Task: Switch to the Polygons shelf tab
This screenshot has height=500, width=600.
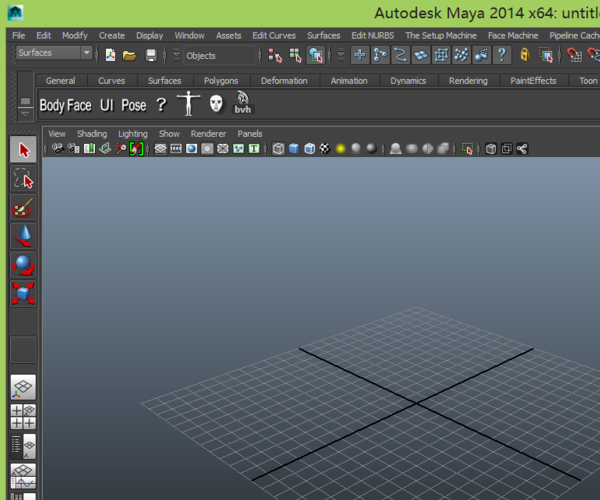Action: pyautogui.click(x=221, y=81)
